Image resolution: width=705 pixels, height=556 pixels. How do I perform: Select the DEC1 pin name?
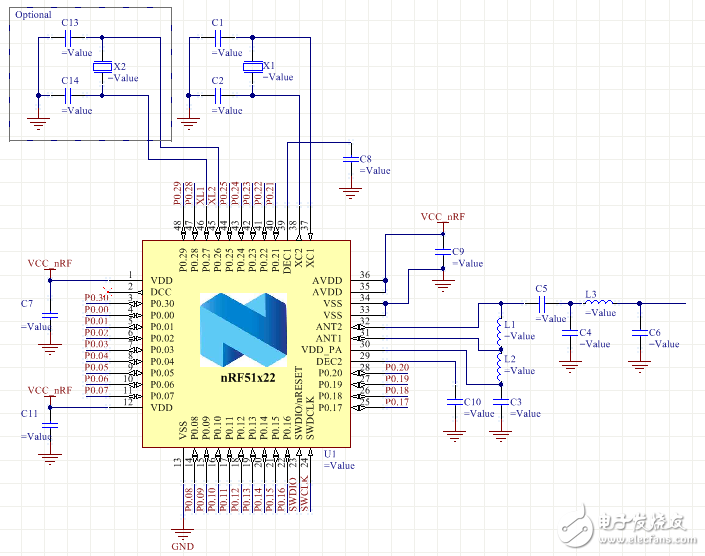point(287,261)
